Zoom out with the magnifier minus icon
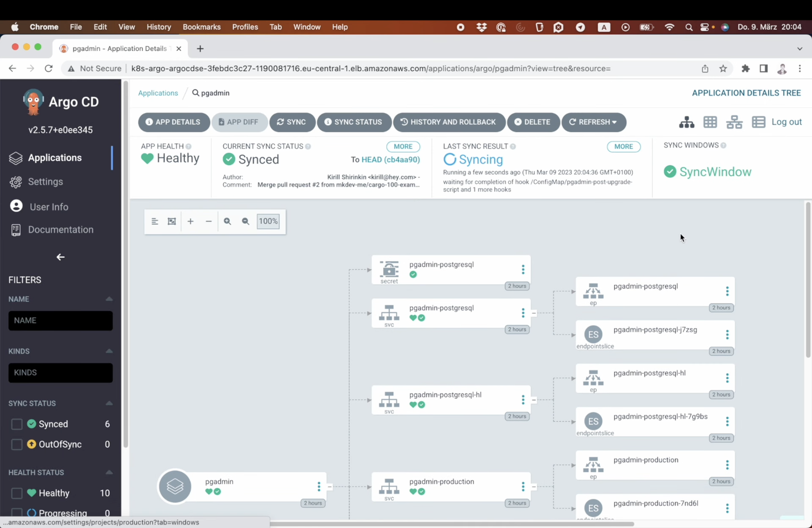Screen dimensions: 812x528 pos(246,221)
